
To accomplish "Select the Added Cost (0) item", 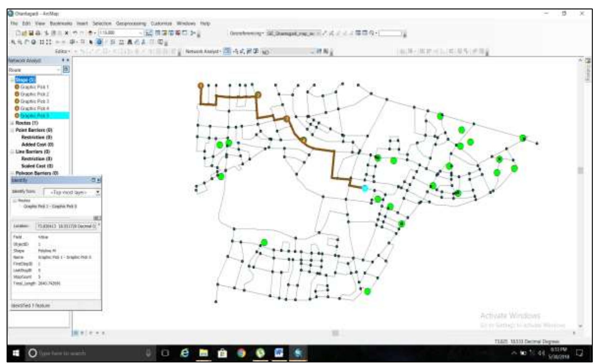I will tap(37, 145).
